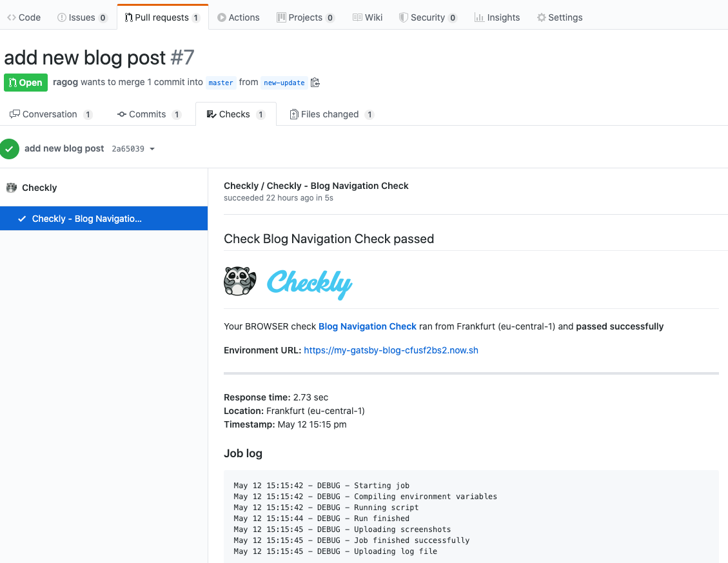Open the my-gatsby-blog environment URL
Screen dimensions: 728x563
pos(391,350)
